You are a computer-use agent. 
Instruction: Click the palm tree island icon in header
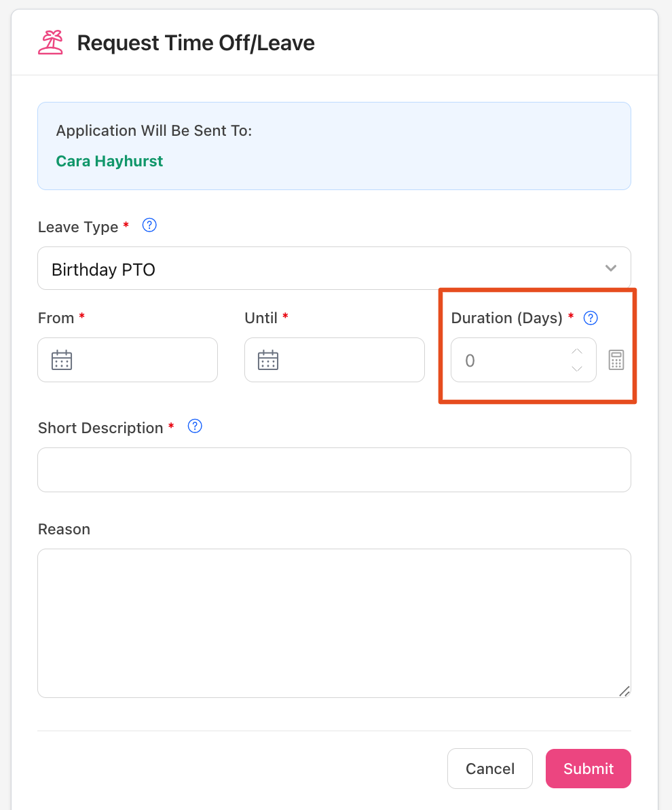[x=51, y=42]
